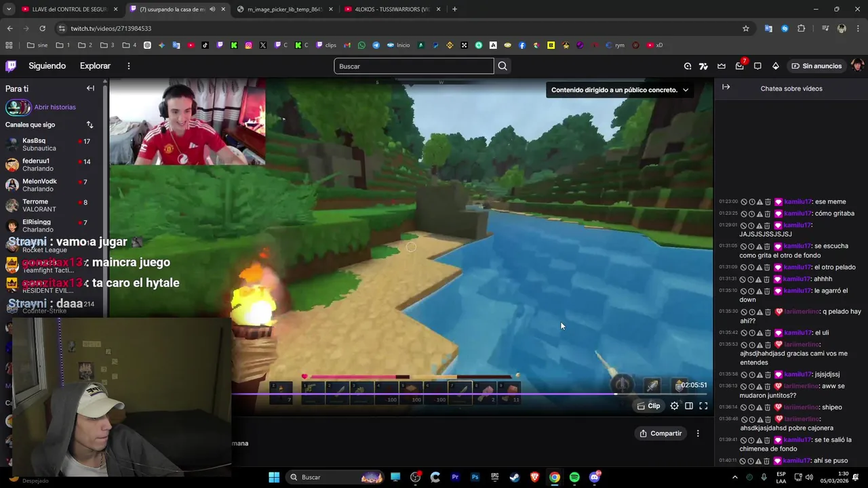Open Photoshop from the taskbar

475,477
